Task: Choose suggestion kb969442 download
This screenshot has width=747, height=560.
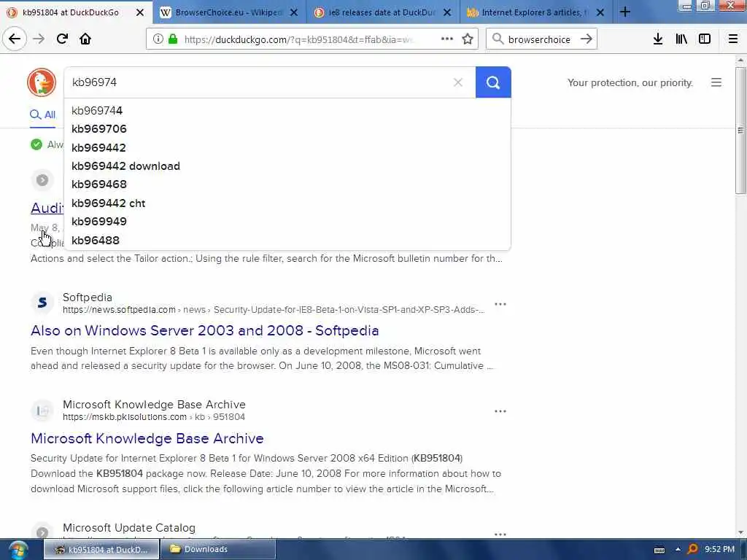Action: (x=287, y=166)
